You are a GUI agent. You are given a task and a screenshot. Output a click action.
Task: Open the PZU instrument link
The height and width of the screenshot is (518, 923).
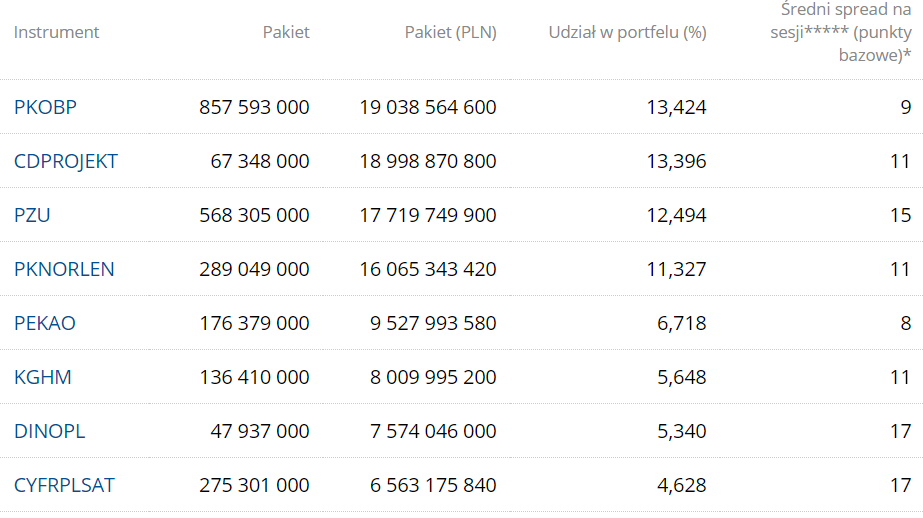pos(32,215)
